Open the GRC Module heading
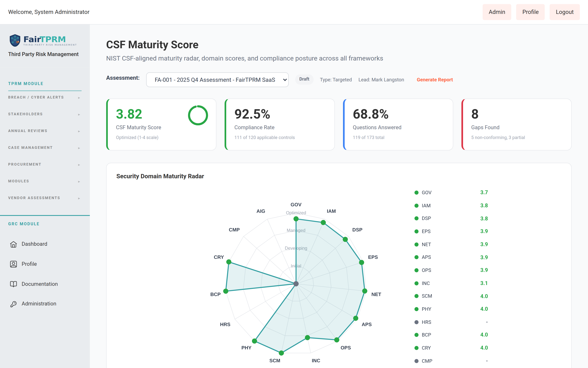The height and width of the screenshot is (368, 588). click(24, 224)
